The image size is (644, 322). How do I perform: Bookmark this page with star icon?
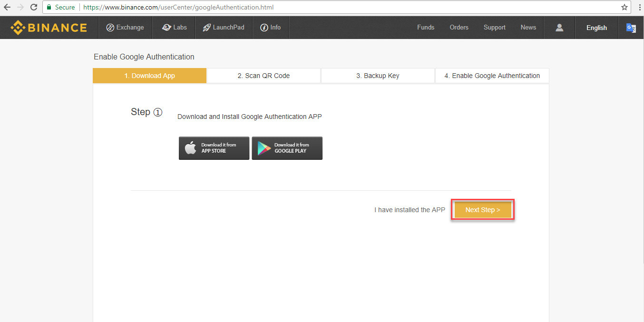pyautogui.click(x=624, y=7)
